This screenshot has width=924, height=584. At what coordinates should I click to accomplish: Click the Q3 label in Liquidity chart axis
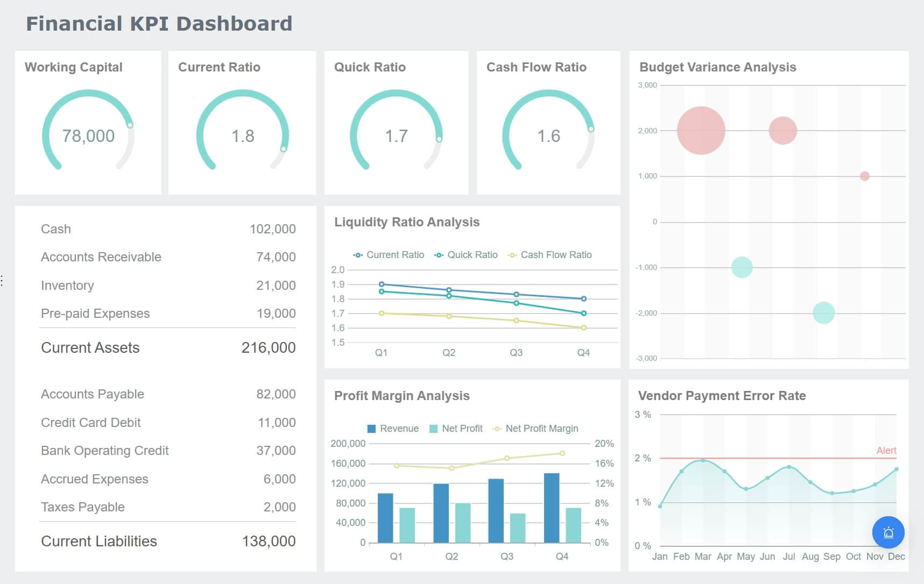click(x=516, y=353)
